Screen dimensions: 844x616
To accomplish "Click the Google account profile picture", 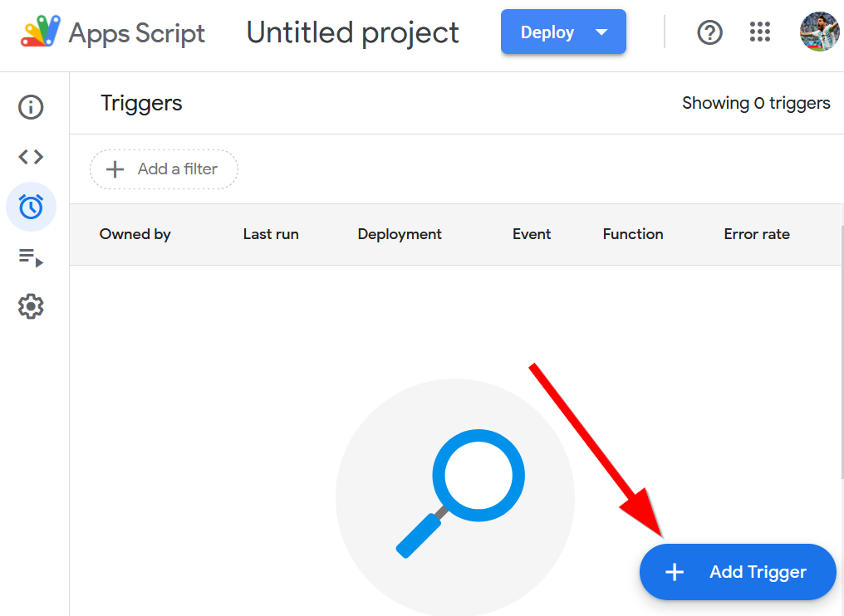I will [x=819, y=32].
